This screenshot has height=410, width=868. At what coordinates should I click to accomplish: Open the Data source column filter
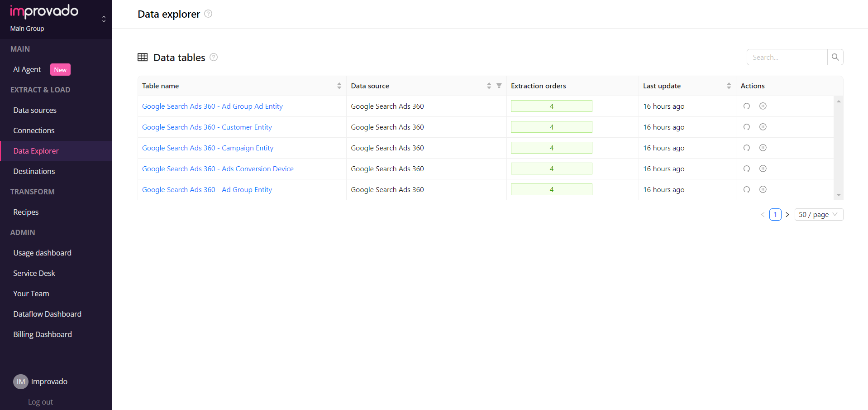point(499,86)
